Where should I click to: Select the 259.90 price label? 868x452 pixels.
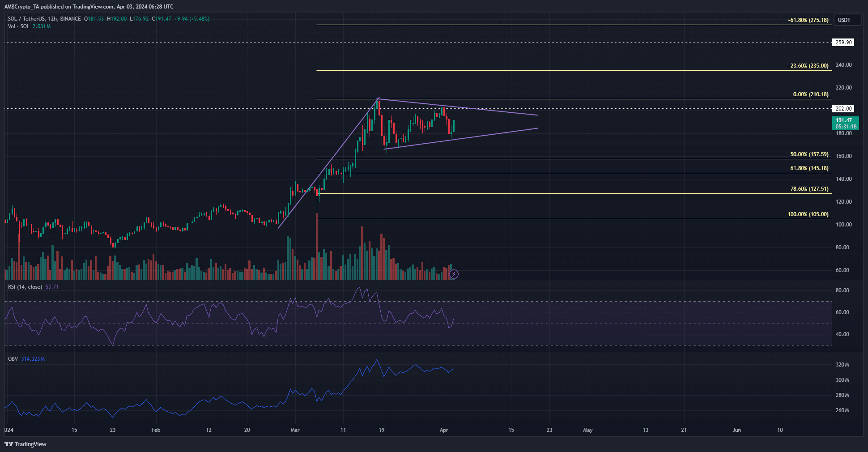(x=843, y=43)
